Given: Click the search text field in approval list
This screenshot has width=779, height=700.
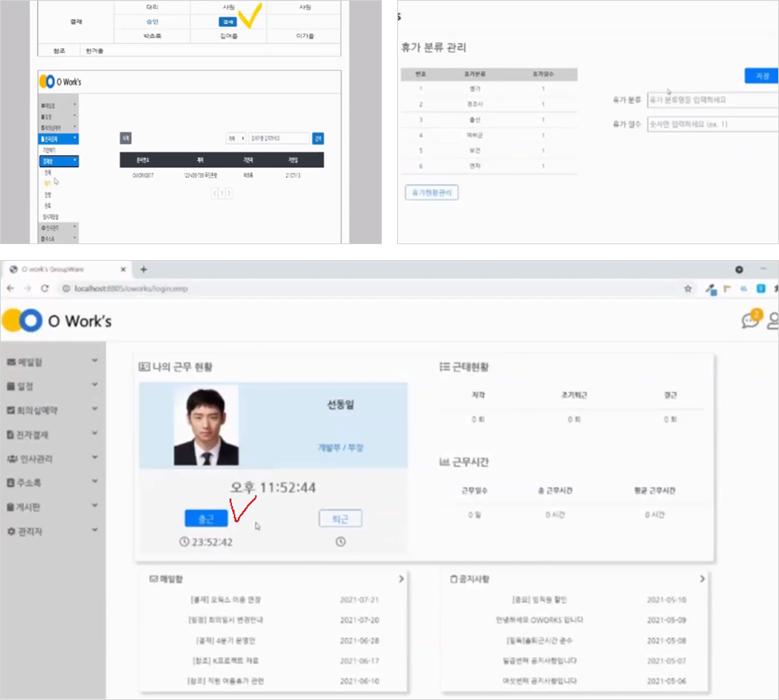Looking at the screenshot, I should [x=279, y=138].
